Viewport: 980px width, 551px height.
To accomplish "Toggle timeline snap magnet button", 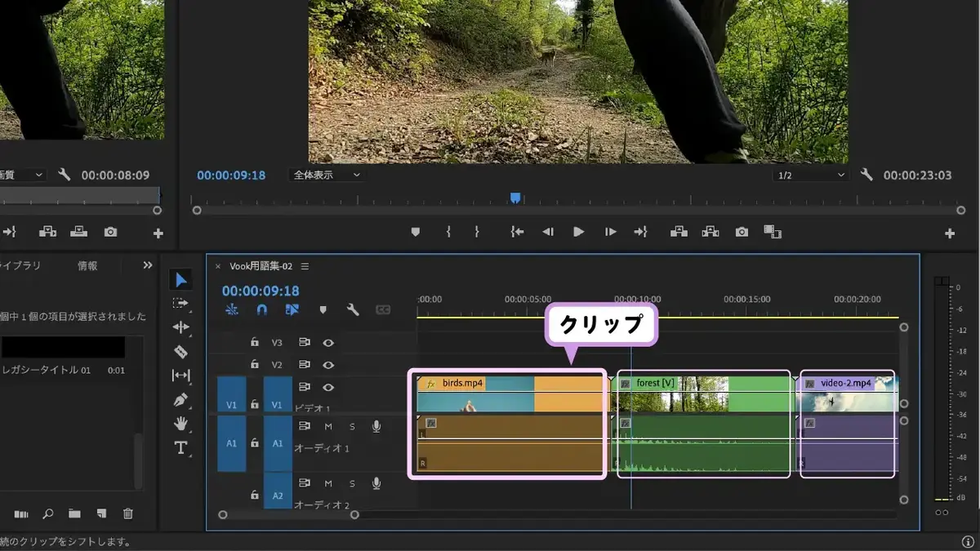I will tap(261, 310).
